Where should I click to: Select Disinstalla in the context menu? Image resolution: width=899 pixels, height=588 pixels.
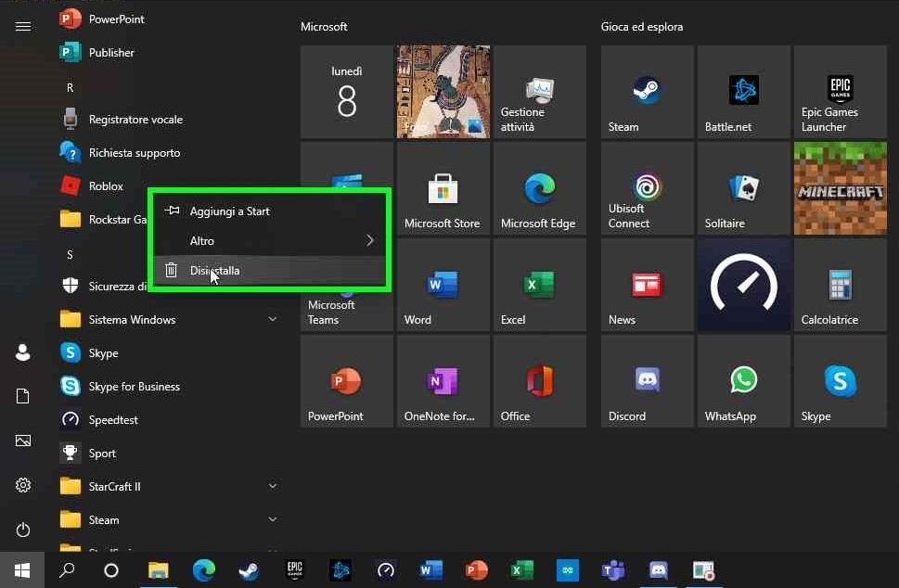tap(269, 271)
